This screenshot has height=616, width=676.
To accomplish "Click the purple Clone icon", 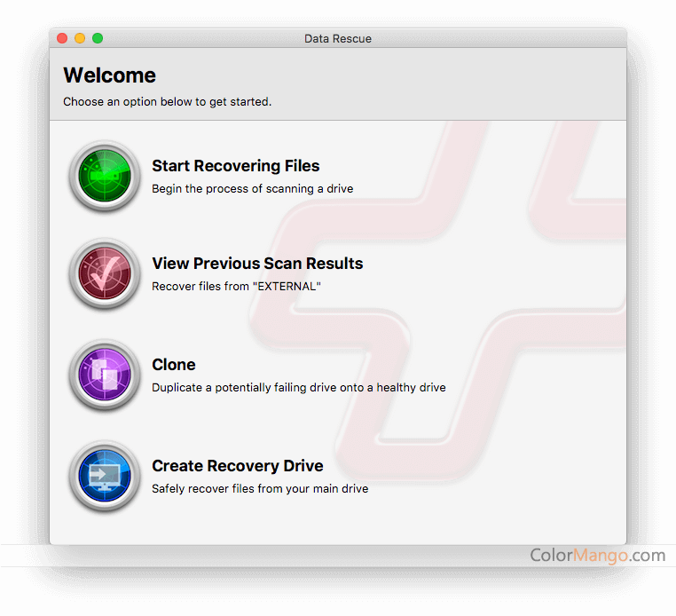I will pos(105,375).
